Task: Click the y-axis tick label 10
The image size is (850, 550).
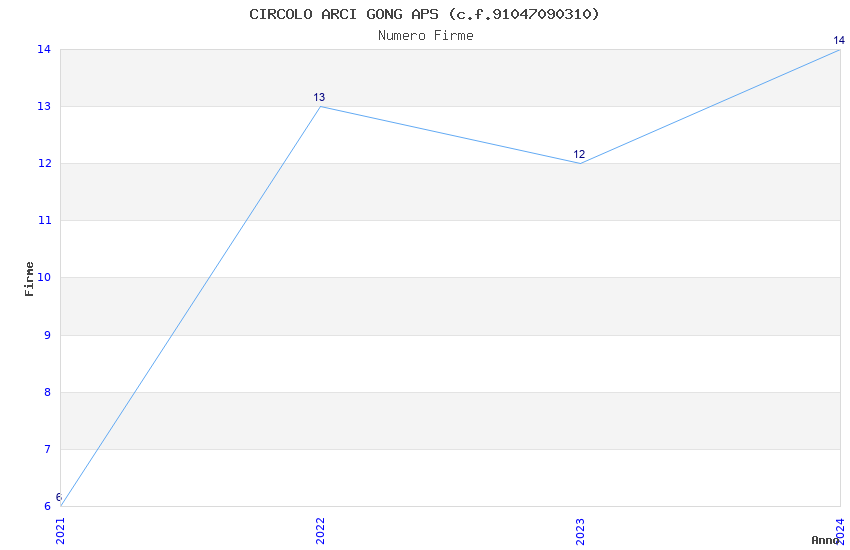Action: coord(43,278)
